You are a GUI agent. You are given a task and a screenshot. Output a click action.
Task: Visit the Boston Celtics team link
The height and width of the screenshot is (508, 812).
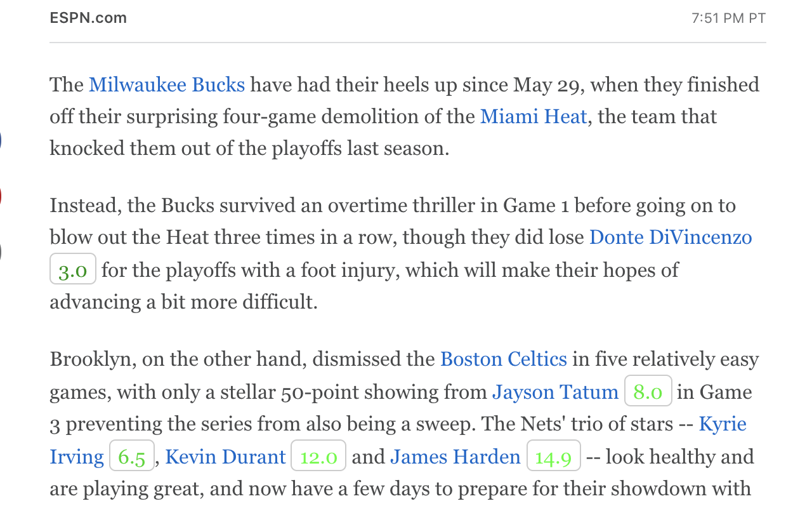[x=504, y=359]
